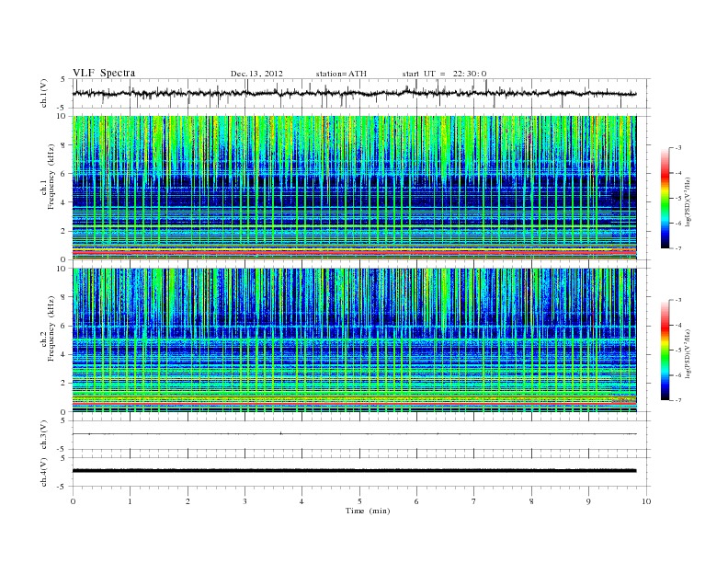Screen dimensions: 728x563
Task: Click time axis tick label "5"
Action: coord(359,501)
